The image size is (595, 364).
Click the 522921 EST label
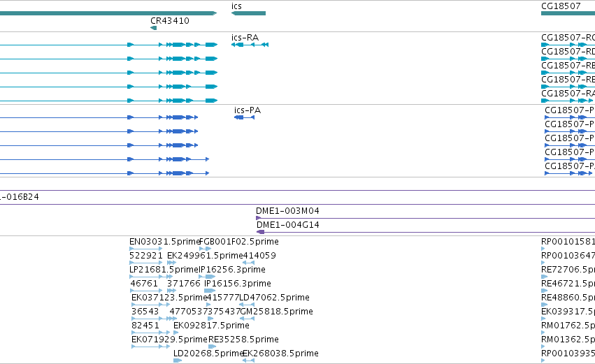point(146,256)
